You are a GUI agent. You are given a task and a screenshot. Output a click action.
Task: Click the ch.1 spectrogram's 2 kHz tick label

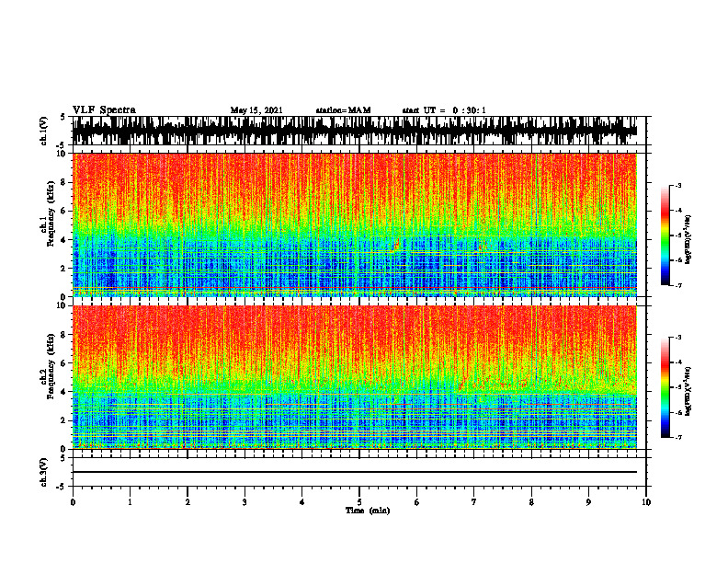(63, 269)
